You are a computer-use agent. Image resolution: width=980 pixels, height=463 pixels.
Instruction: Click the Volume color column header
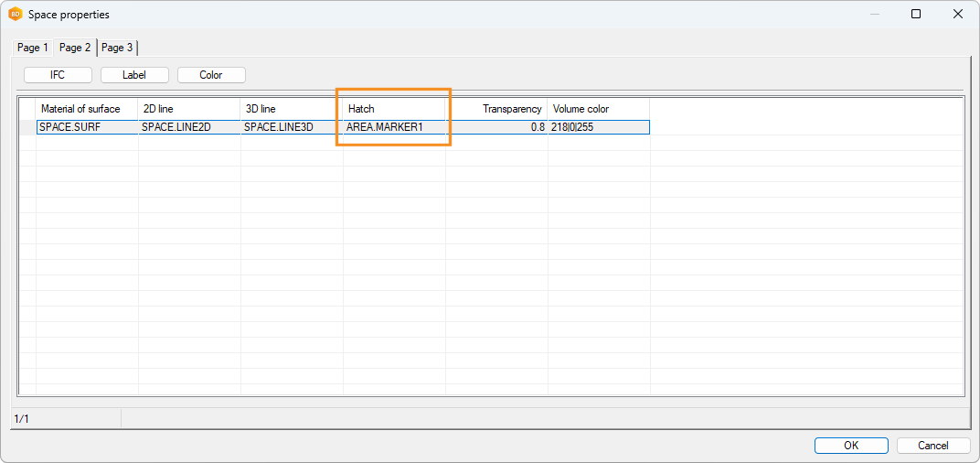(599, 109)
